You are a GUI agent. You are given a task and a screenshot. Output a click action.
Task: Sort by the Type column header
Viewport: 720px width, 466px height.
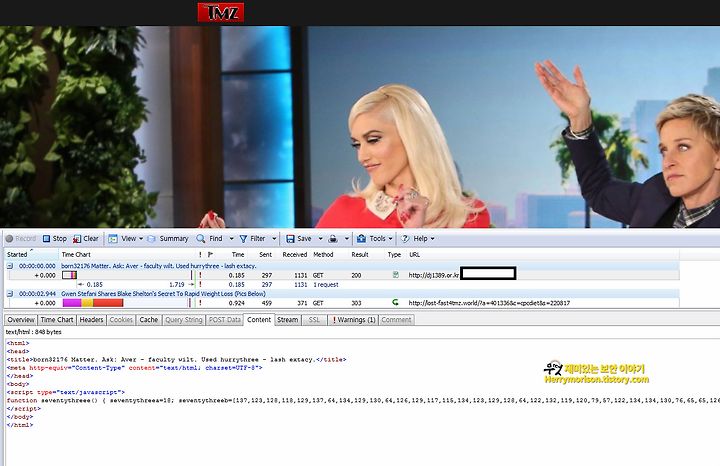tap(394, 254)
